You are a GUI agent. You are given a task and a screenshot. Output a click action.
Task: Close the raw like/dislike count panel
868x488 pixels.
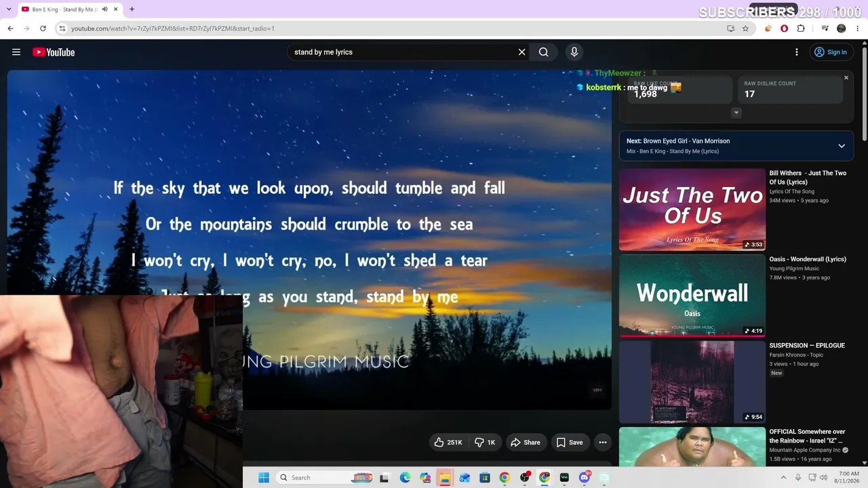[846, 78]
